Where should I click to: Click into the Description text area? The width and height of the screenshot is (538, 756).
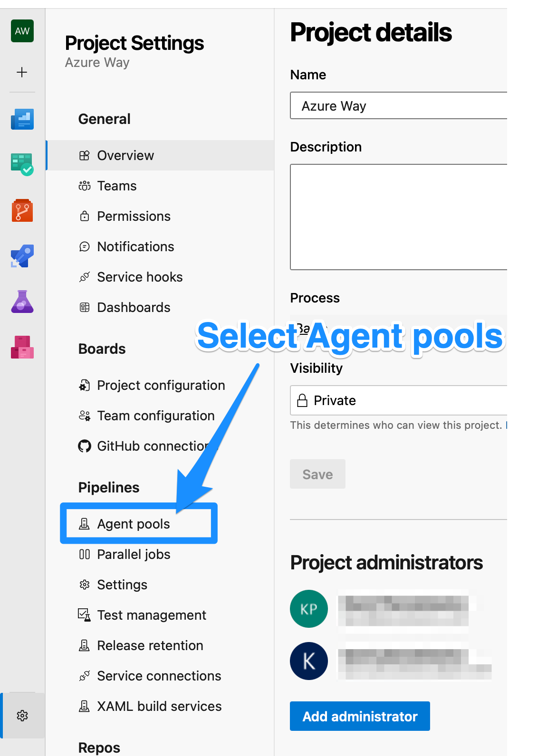[x=398, y=217]
